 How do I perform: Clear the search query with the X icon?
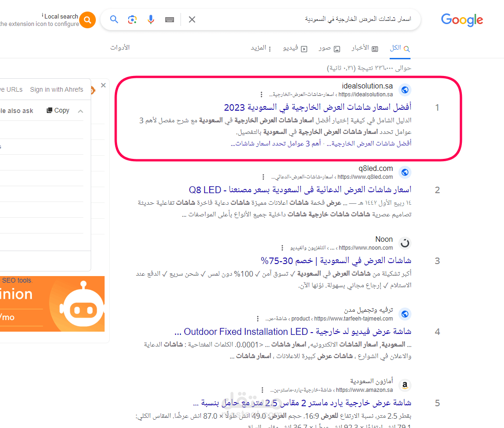(x=192, y=19)
